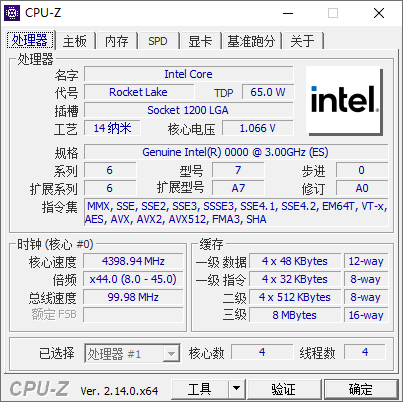Viewport: 403px width, 402px height.
Task: Click the 核心速度 value field
Action: [133, 261]
